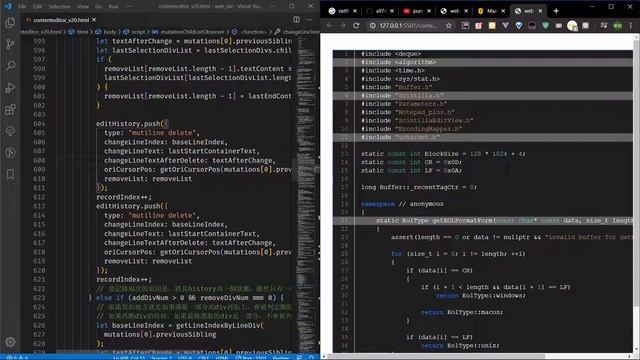The height and width of the screenshot is (360, 640).
Task: Open the Selection menu in VS Code
Action: (60, 7)
